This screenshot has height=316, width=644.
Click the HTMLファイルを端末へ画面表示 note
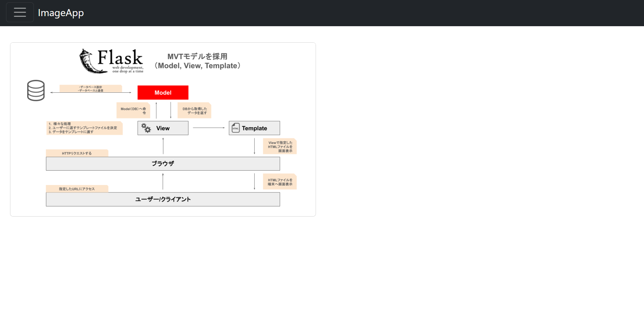click(280, 181)
